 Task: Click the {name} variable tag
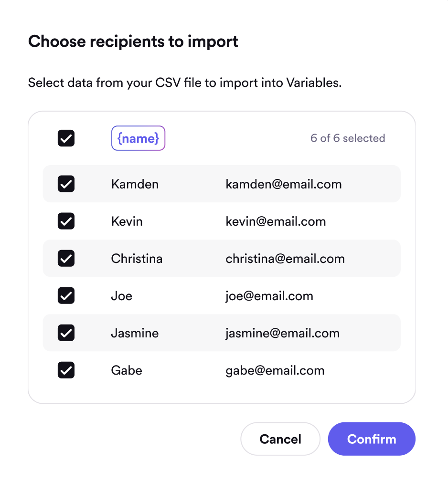(x=138, y=138)
